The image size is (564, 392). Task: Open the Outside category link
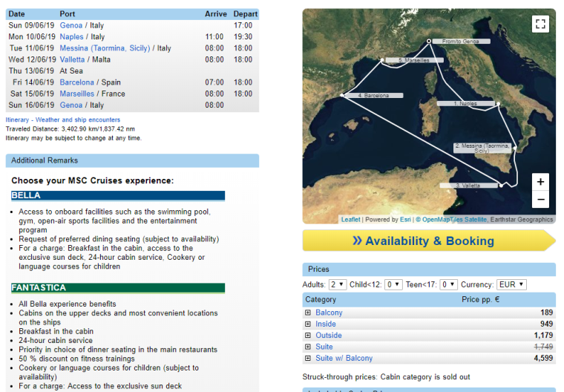pos(329,335)
